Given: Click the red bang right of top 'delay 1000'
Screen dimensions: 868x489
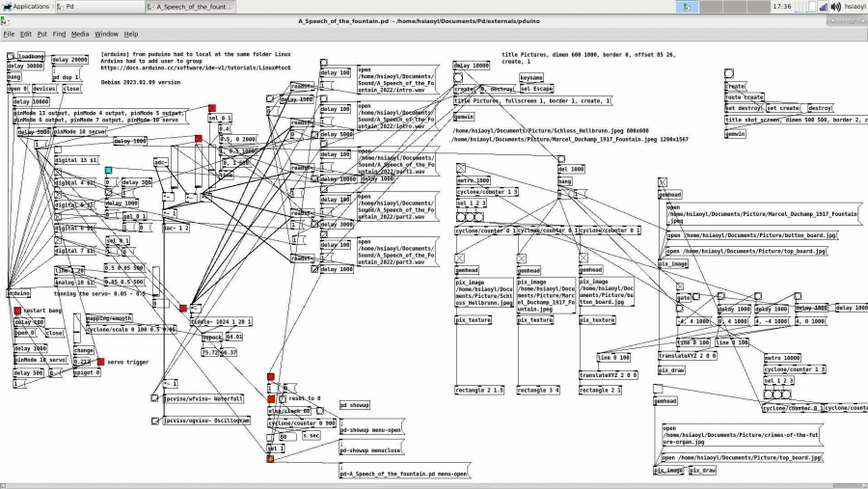Looking at the screenshot, I should [x=199, y=139].
